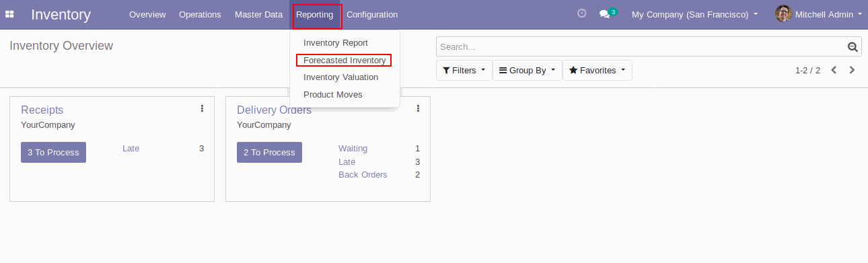Focus the Search input field
Viewport: 868px width, 263px height.
click(x=641, y=47)
